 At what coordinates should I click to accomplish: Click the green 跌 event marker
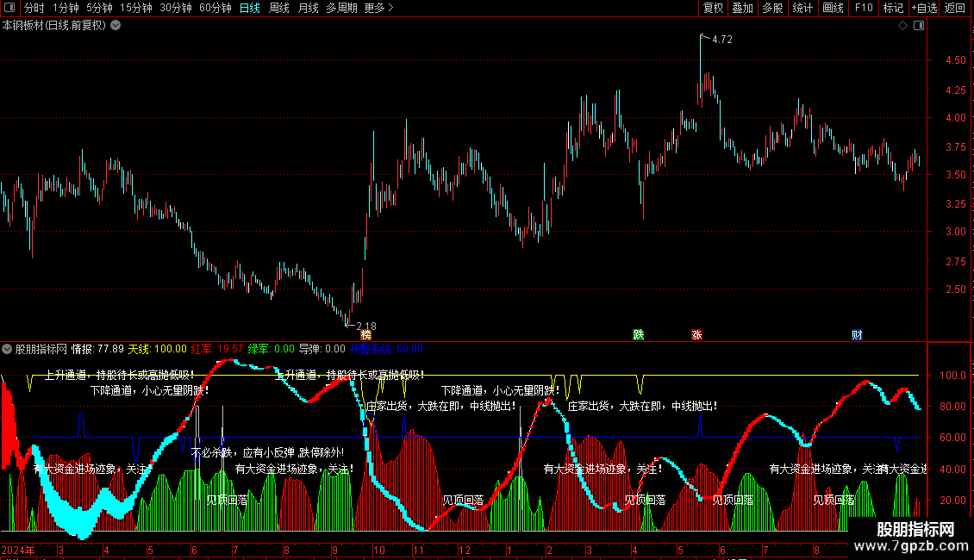click(x=638, y=334)
